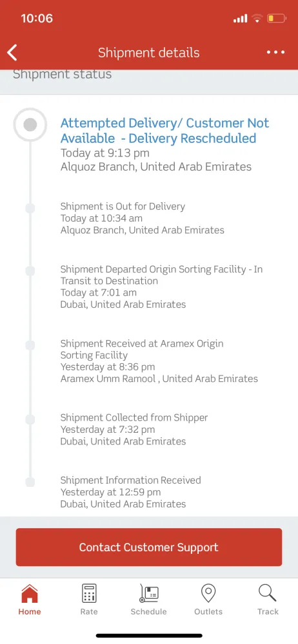
Task: Tap the Wi-Fi icon in status bar
Action: [x=257, y=18]
